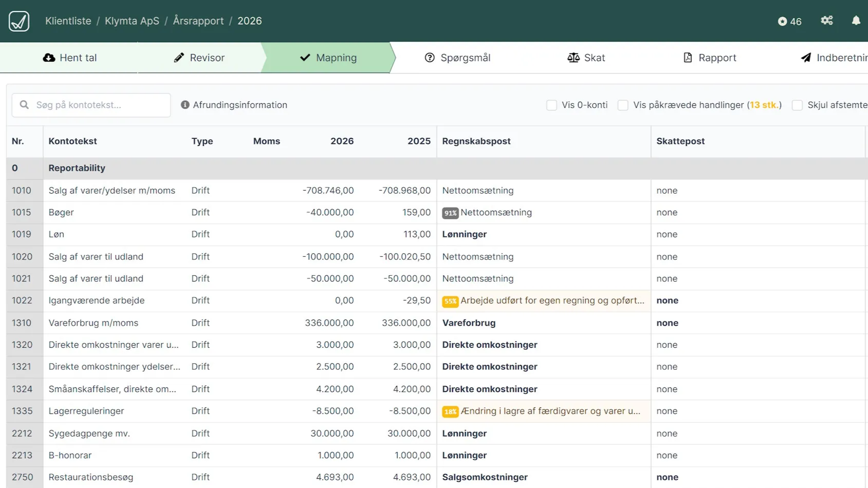Click the checkmark app logo

tap(19, 21)
